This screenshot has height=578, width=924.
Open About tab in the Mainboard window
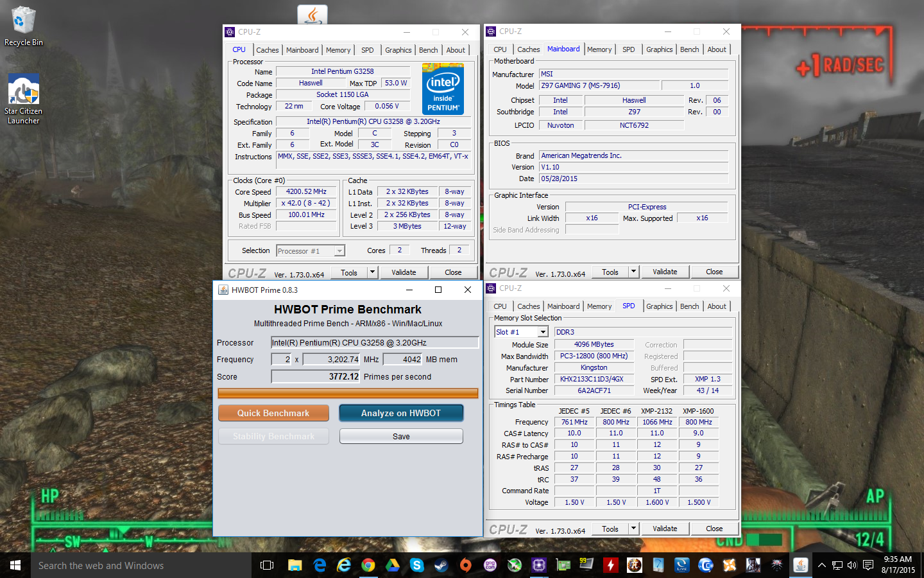(x=717, y=49)
